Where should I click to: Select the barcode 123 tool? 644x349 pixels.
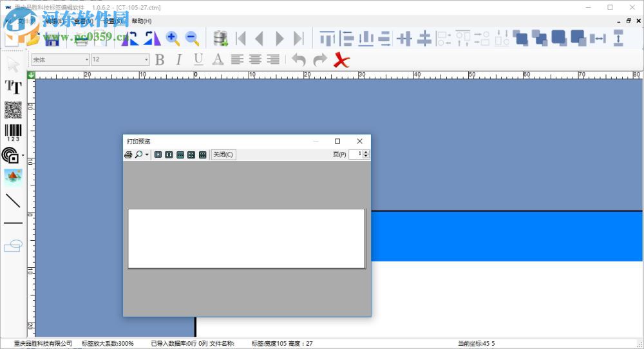13,133
